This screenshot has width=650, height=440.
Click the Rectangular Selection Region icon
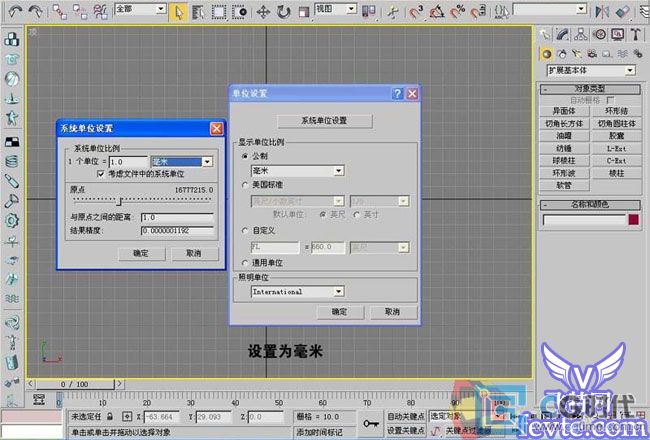point(219,12)
